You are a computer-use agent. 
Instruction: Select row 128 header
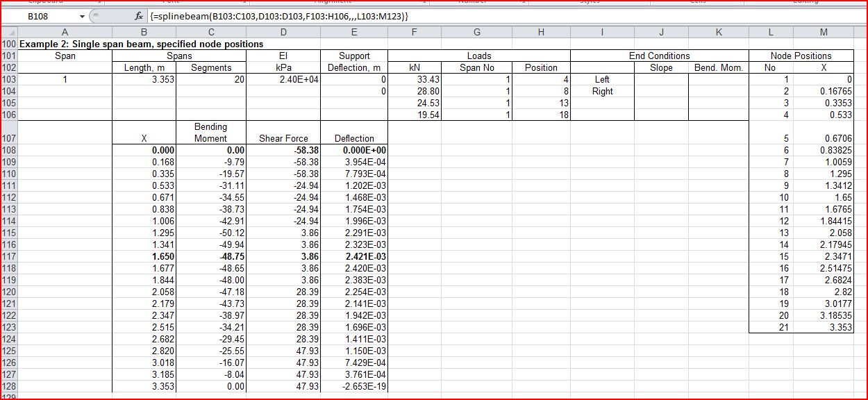click(x=9, y=386)
